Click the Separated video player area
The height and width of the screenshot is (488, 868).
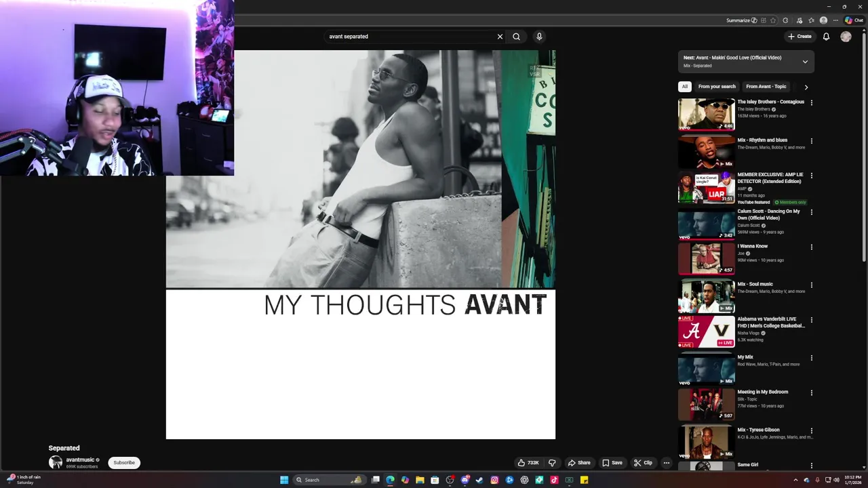(x=361, y=245)
